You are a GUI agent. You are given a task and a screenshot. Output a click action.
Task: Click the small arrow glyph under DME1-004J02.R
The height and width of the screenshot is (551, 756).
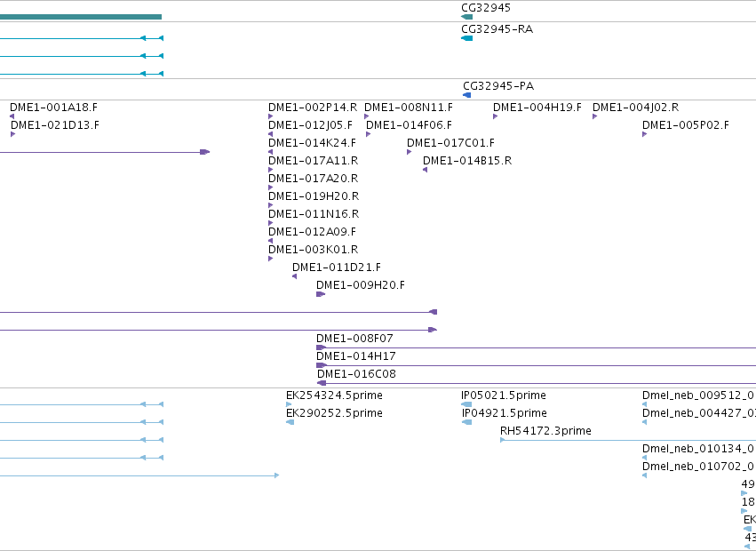point(595,116)
